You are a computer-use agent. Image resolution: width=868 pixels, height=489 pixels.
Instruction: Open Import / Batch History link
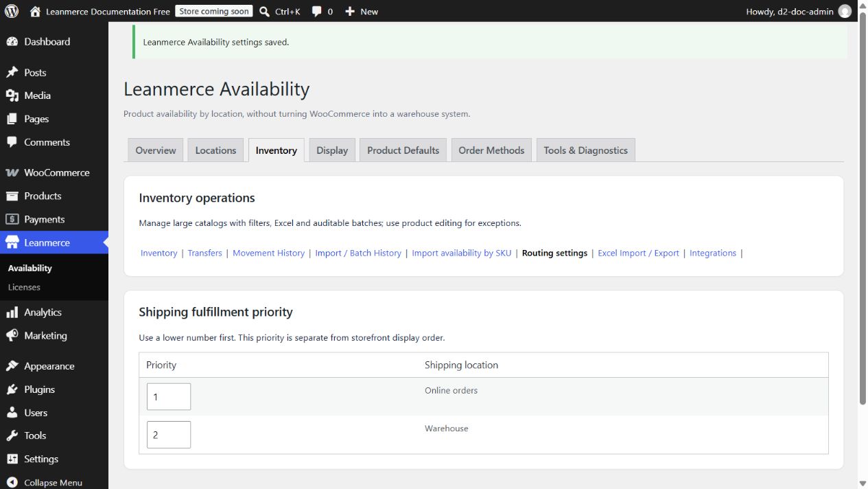[358, 253]
